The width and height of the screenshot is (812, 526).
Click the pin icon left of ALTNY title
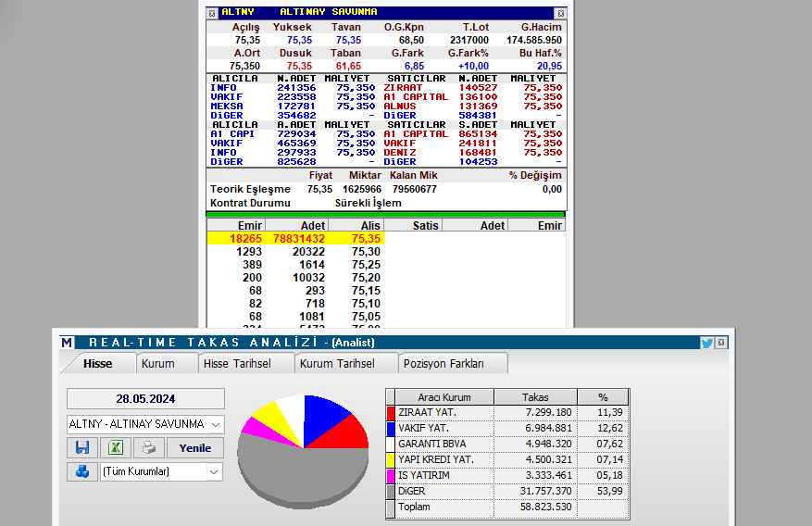coord(212,13)
